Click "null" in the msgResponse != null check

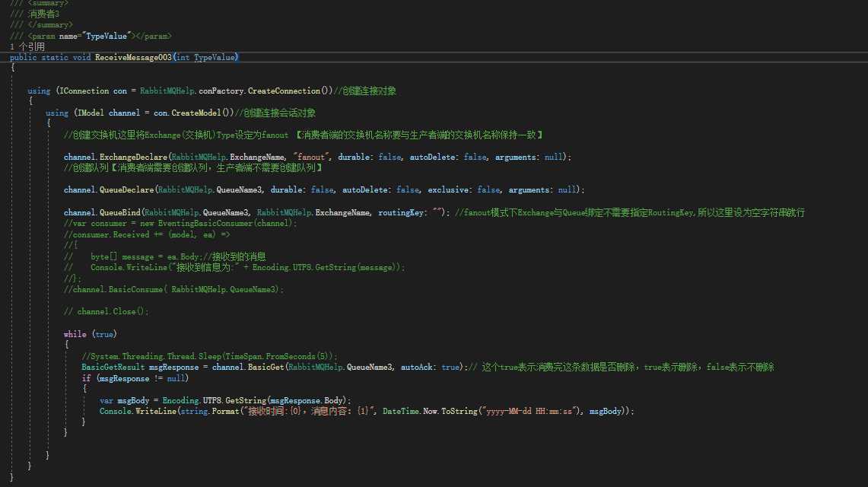pyautogui.click(x=176, y=378)
